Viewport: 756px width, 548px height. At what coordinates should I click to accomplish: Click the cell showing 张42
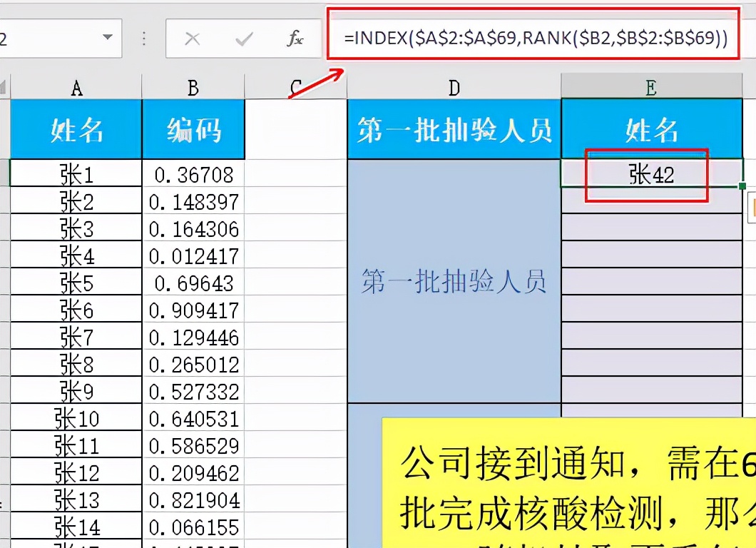click(x=651, y=173)
